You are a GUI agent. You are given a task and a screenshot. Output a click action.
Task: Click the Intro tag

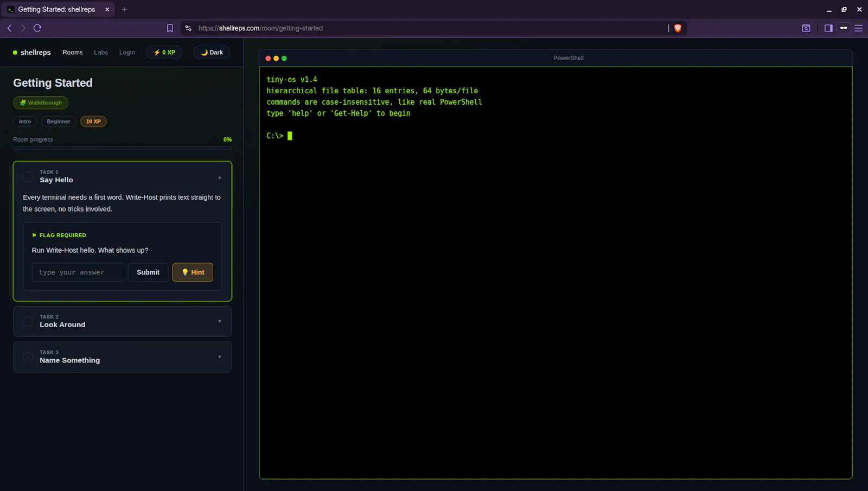point(25,122)
